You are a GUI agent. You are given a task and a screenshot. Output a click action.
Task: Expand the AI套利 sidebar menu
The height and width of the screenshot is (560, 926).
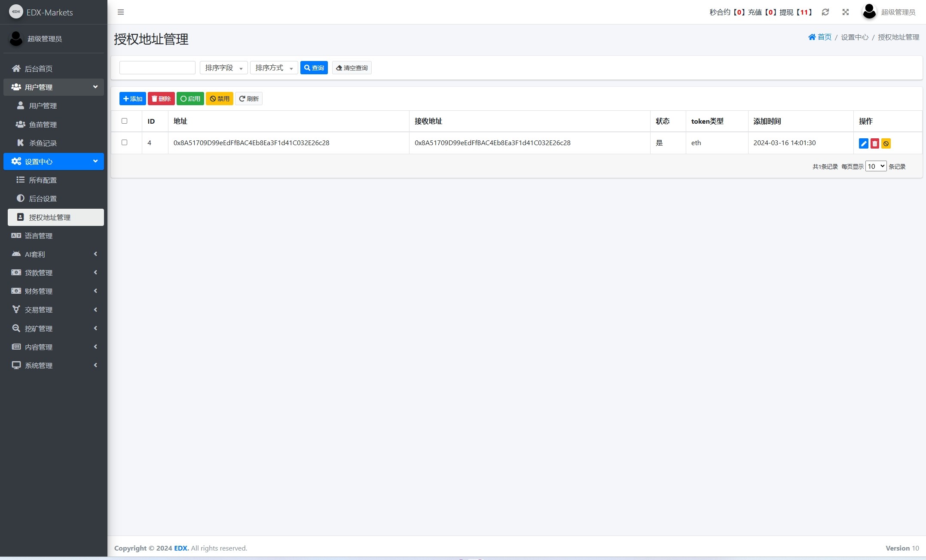coord(54,254)
